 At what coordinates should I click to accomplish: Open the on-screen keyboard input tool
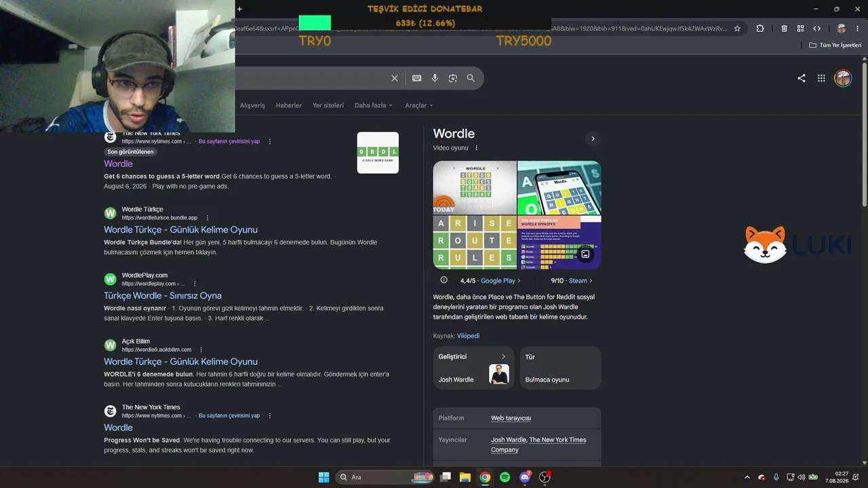click(x=417, y=78)
